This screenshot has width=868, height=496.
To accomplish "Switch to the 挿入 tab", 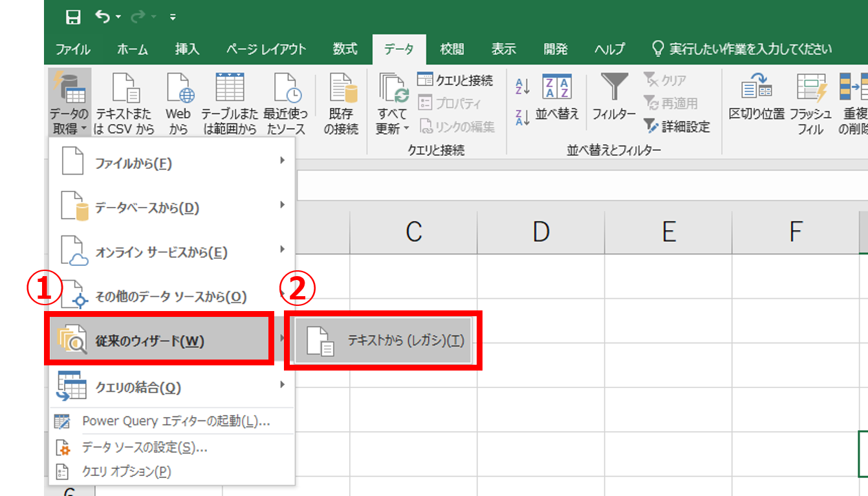I will click(187, 49).
